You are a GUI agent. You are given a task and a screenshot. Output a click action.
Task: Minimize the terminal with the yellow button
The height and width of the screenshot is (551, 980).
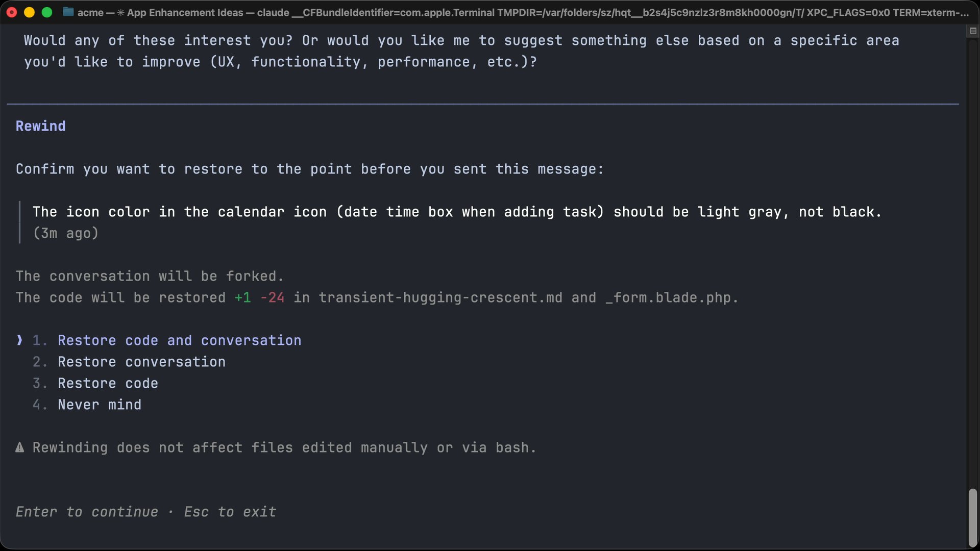pos(29,12)
